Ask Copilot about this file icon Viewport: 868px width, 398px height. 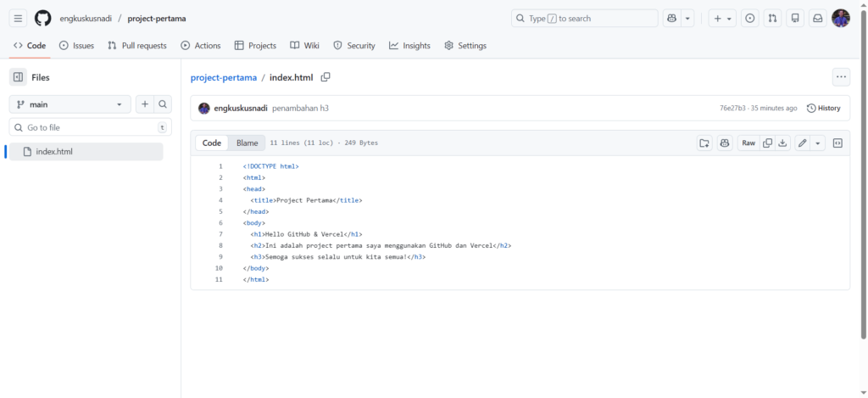click(725, 143)
